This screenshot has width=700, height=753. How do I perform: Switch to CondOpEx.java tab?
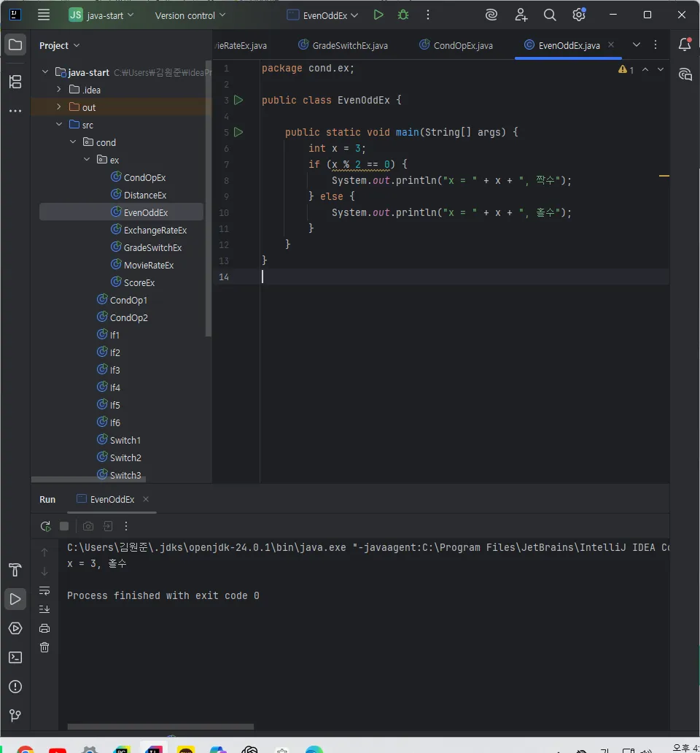(456, 45)
